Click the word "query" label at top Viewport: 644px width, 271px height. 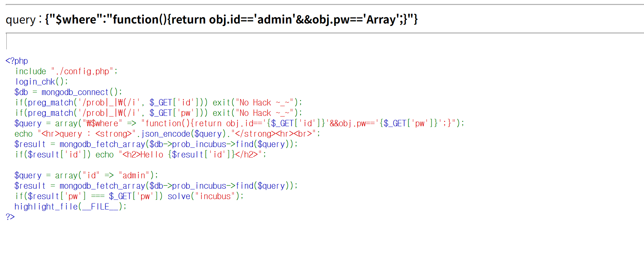click(20, 20)
